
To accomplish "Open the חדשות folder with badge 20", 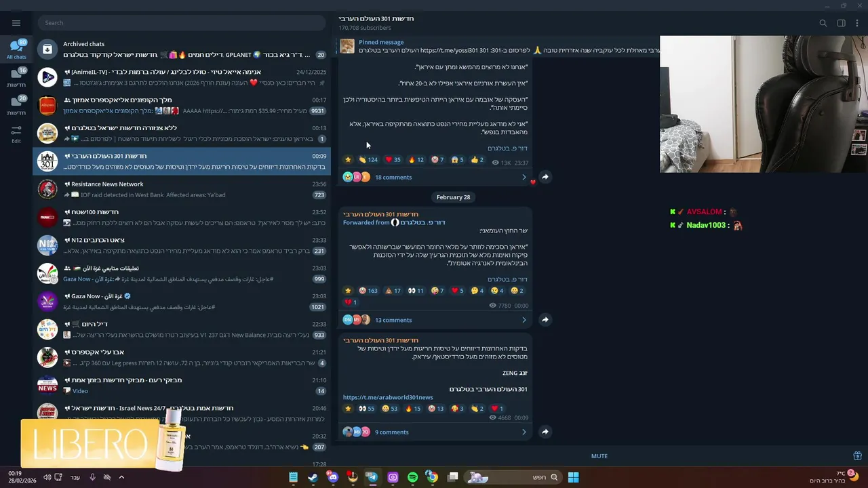I will click(x=16, y=106).
